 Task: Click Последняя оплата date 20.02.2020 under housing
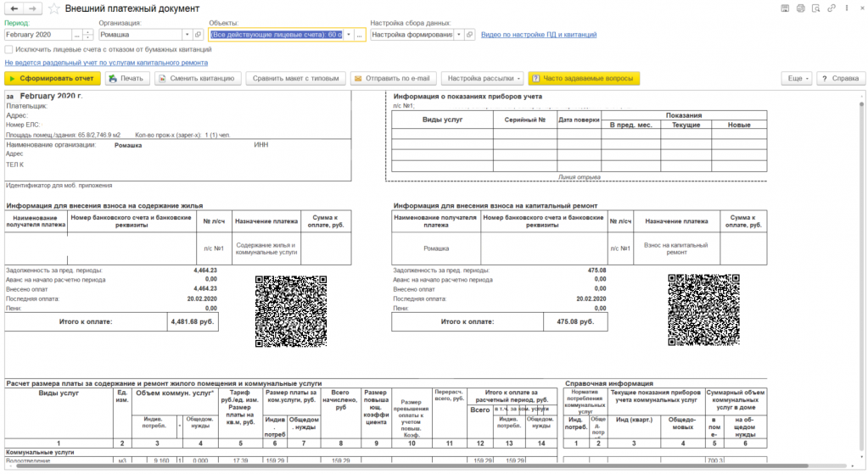click(x=202, y=298)
